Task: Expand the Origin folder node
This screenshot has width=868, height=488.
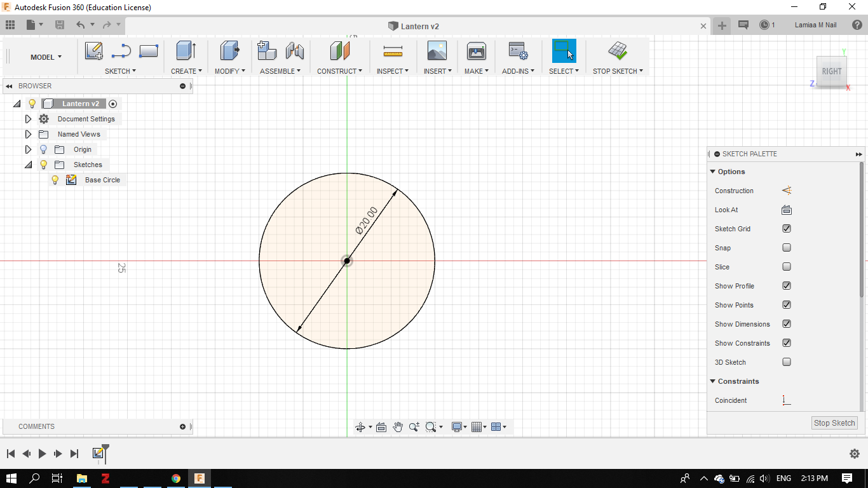Action: (x=28, y=149)
